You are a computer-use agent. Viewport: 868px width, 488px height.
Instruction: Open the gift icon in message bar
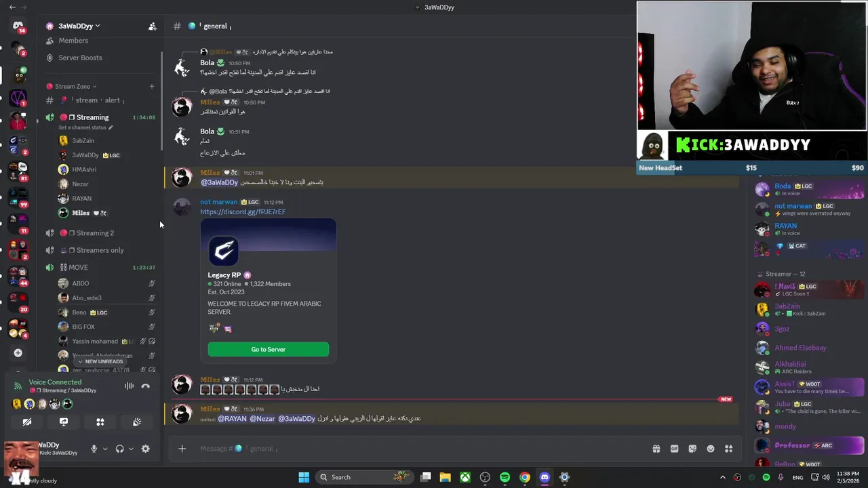(656, 449)
